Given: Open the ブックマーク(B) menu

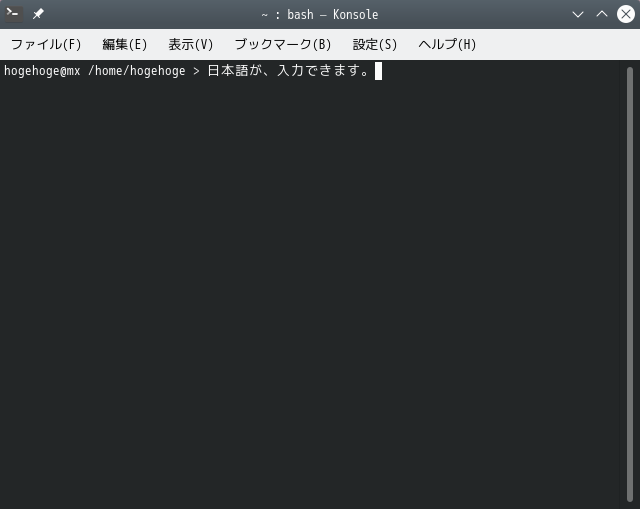Looking at the screenshot, I should [282, 44].
